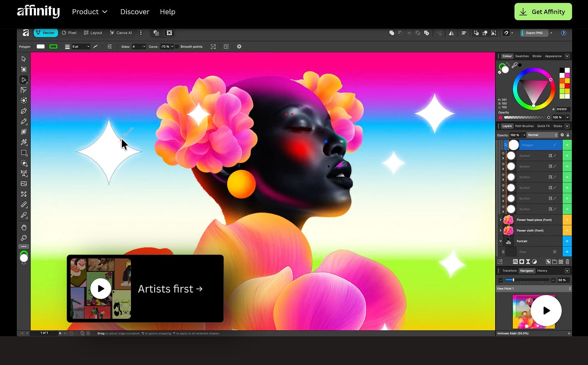Switch to the Swatches panel tab
The width and height of the screenshot is (588, 365).
(x=522, y=56)
